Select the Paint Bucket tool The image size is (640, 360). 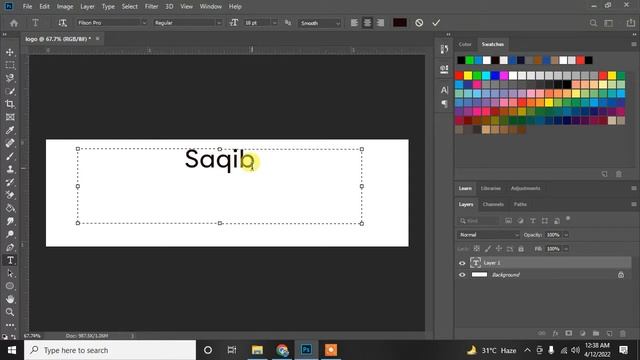(x=10, y=208)
